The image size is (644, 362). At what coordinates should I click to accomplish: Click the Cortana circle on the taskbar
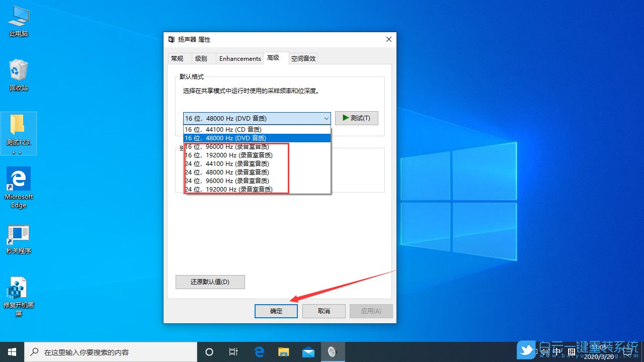click(x=209, y=352)
